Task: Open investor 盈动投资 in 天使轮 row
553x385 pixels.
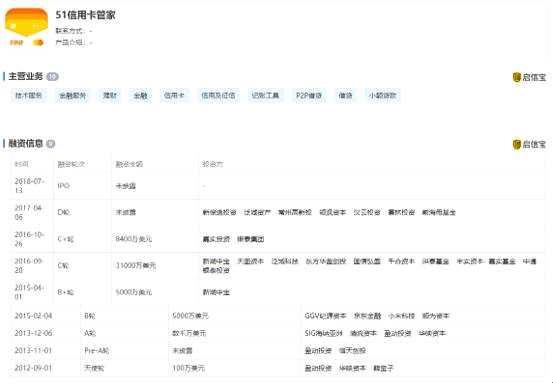Action: (x=318, y=368)
